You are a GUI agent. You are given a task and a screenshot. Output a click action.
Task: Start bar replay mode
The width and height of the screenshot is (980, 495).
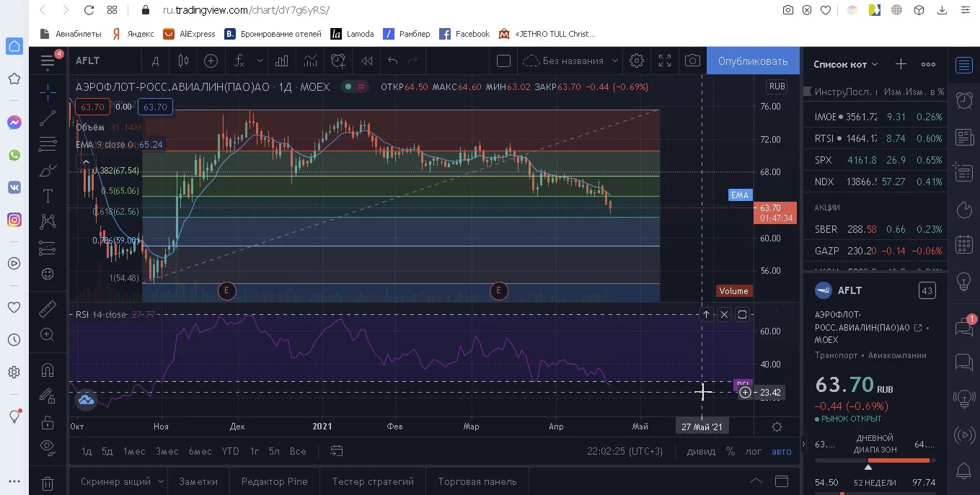(x=367, y=61)
